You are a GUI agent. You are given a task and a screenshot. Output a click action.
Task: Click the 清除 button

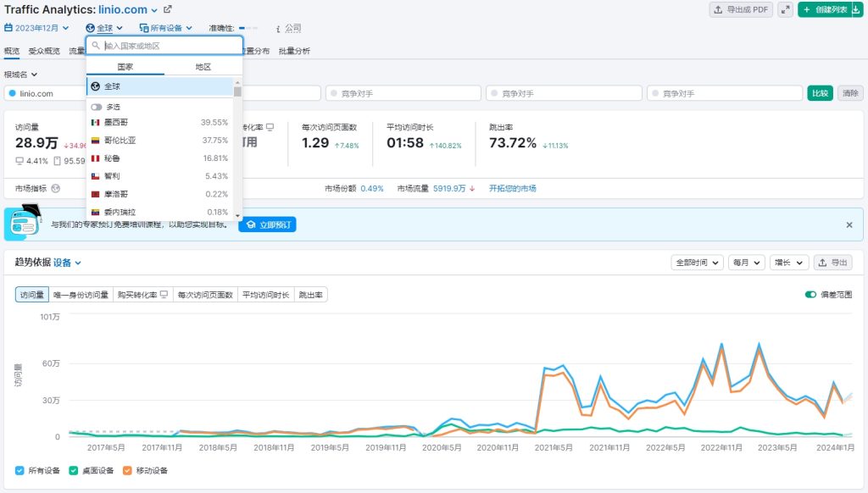pyautogui.click(x=850, y=93)
